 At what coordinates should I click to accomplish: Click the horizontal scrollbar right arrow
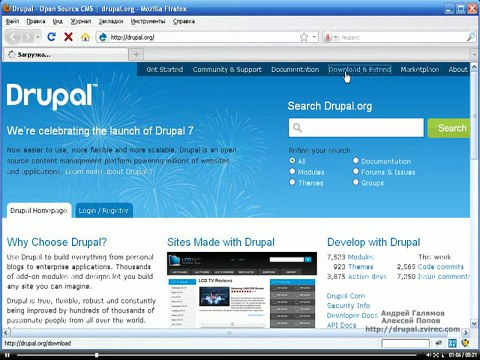pos(466,332)
